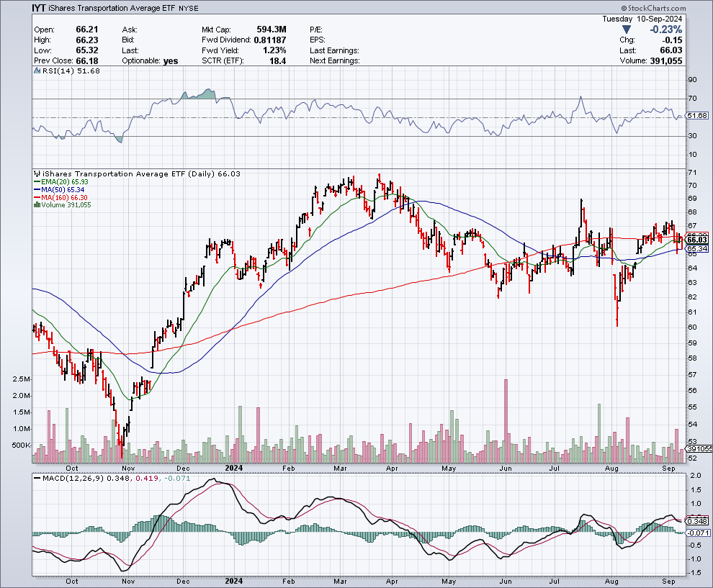713x588 pixels.
Task: Click the MACD(12,26,9) legend text
Action: coord(73,478)
